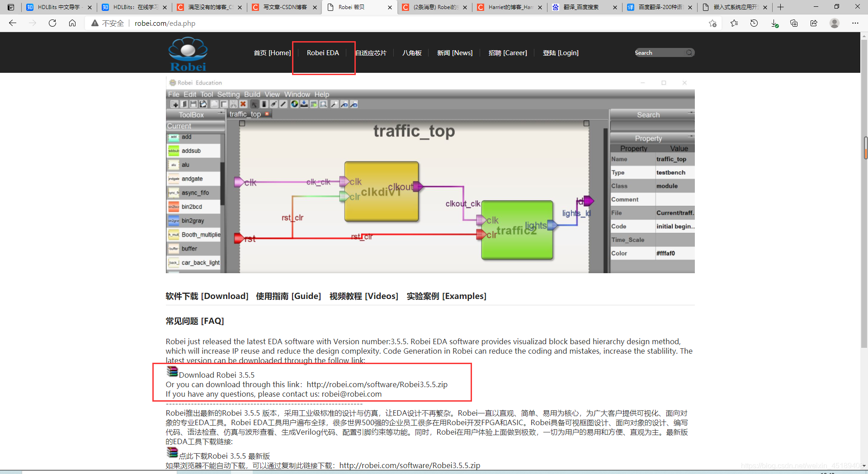This screenshot has height=474, width=868.
Task: Open Robei EDA in site navigation
Action: (x=323, y=53)
